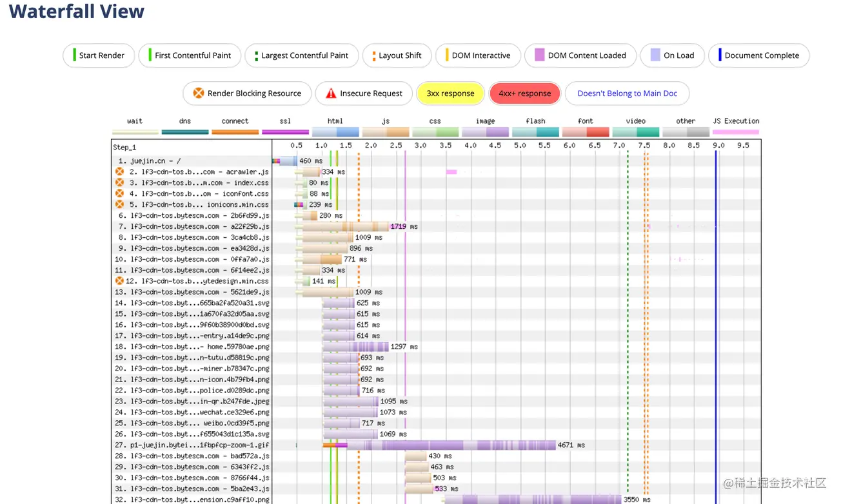Click the 460 ms juejin.cn html bar

pyautogui.click(x=284, y=161)
